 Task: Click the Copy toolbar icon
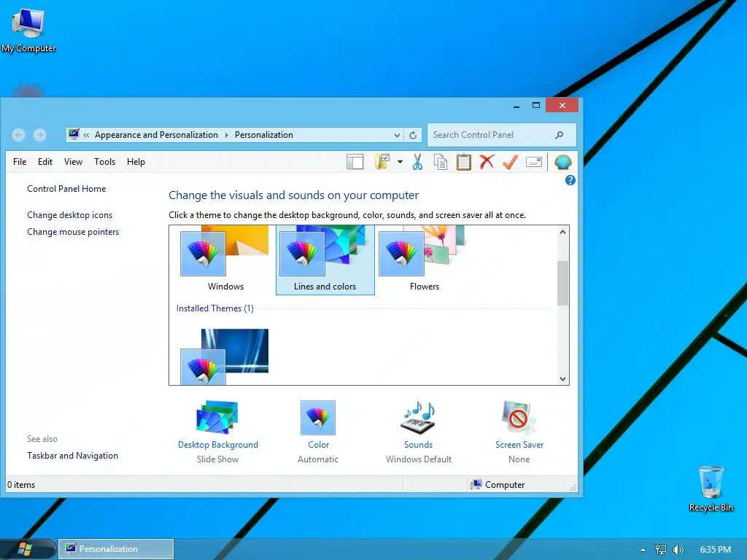click(x=440, y=162)
